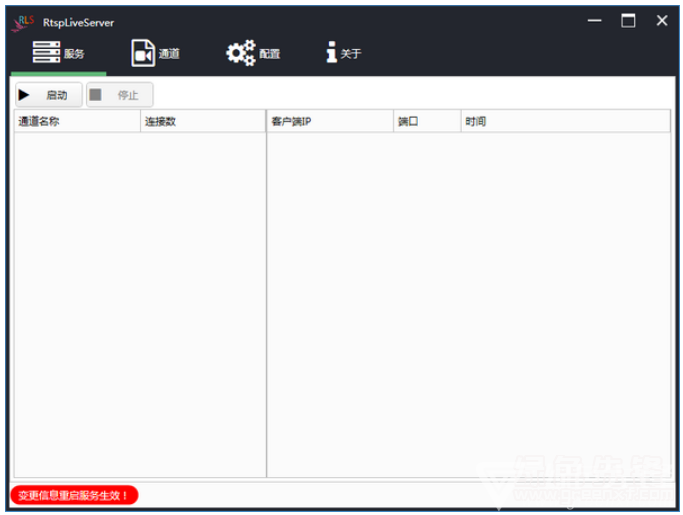683x515 pixels.
Task: Click the RLS application logo icon
Action: point(23,22)
